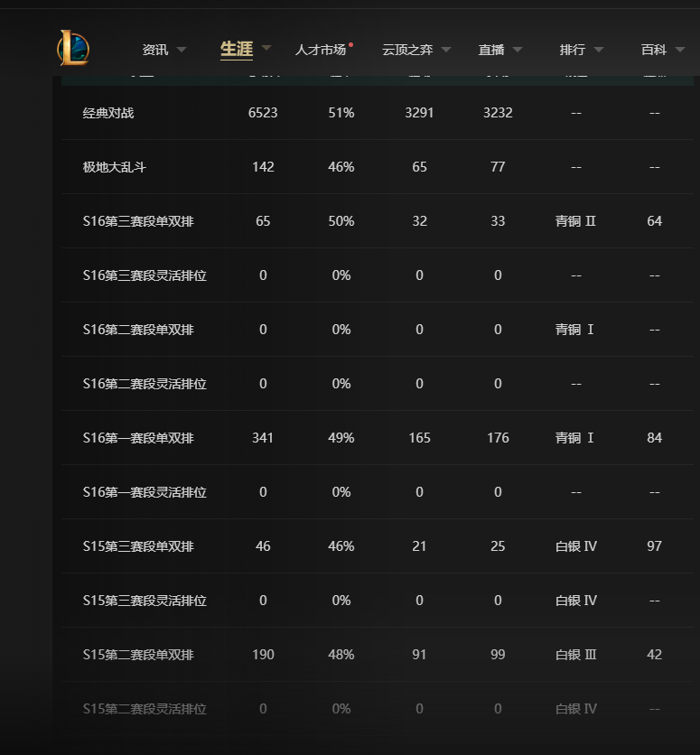Open the 排行 menu
This screenshot has height=755, width=700.
[x=573, y=50]
